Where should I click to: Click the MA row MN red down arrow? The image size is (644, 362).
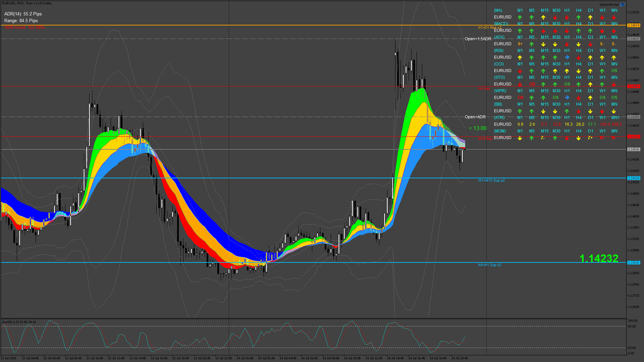coord(614,17)
